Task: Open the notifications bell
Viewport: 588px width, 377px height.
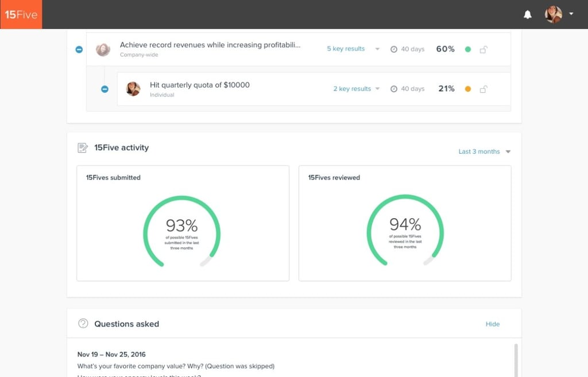Action: [528, 15]
